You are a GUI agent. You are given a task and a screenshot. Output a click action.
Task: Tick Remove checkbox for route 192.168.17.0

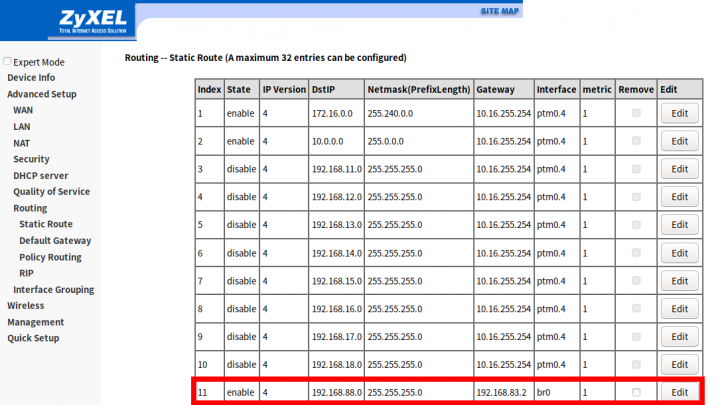coord(636,337)
